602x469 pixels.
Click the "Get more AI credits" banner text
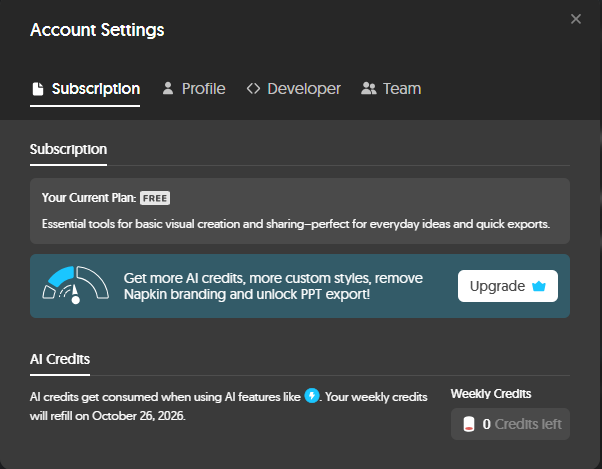pyautogui.click(x=273, y=286)
